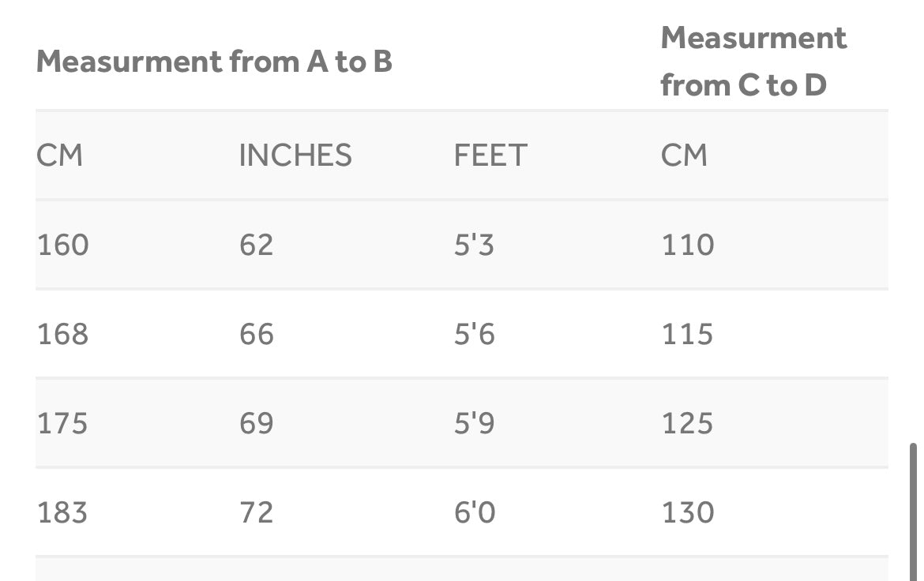Click the 125 cm cell

click(688, 423)
